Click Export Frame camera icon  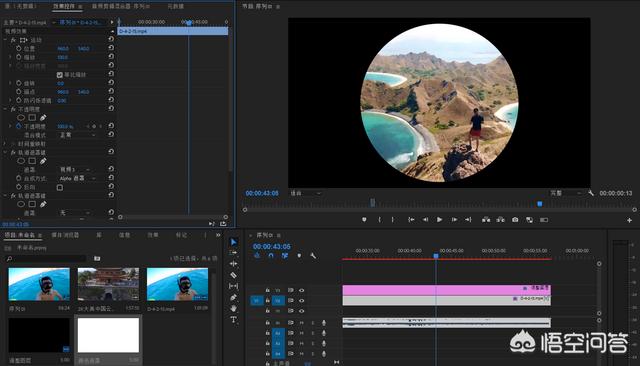click(515, 220)
